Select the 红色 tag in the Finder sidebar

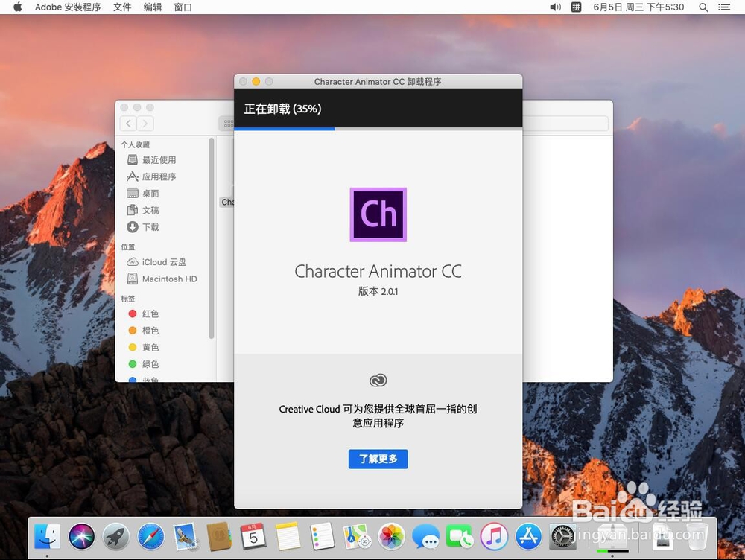149,314
